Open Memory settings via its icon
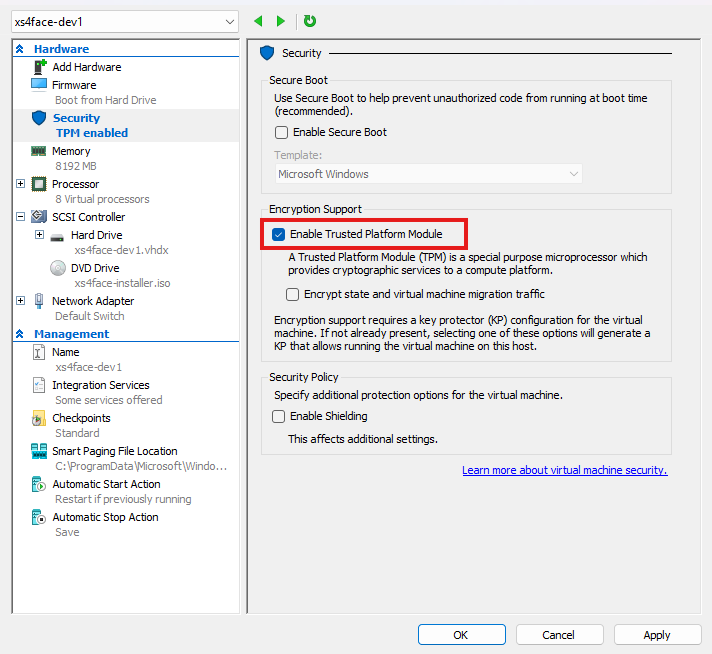This screenshot has width=712, height=654. pyautogui.click(x=39, y=151)
